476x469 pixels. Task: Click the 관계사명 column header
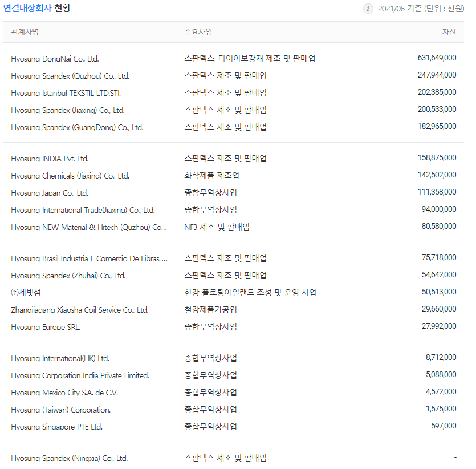coord(25,32)
